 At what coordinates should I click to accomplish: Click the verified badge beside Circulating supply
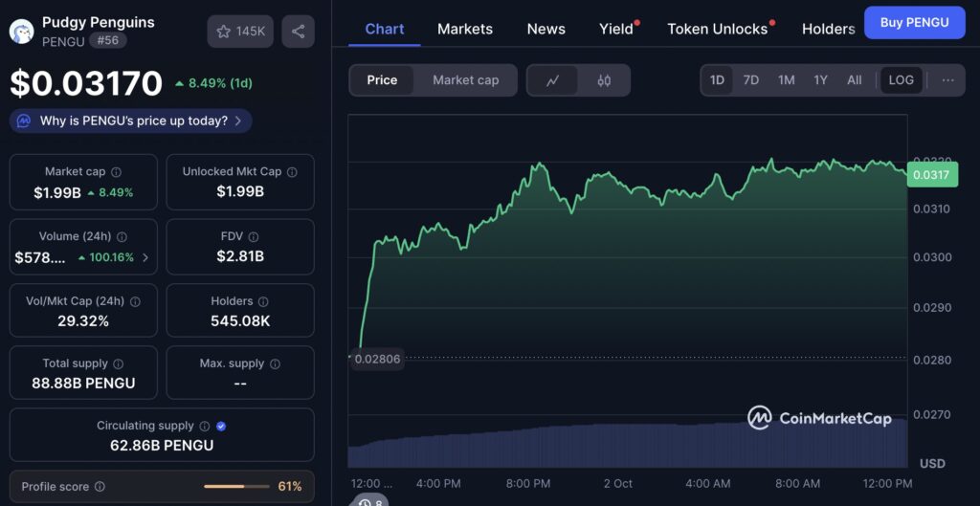221,426
